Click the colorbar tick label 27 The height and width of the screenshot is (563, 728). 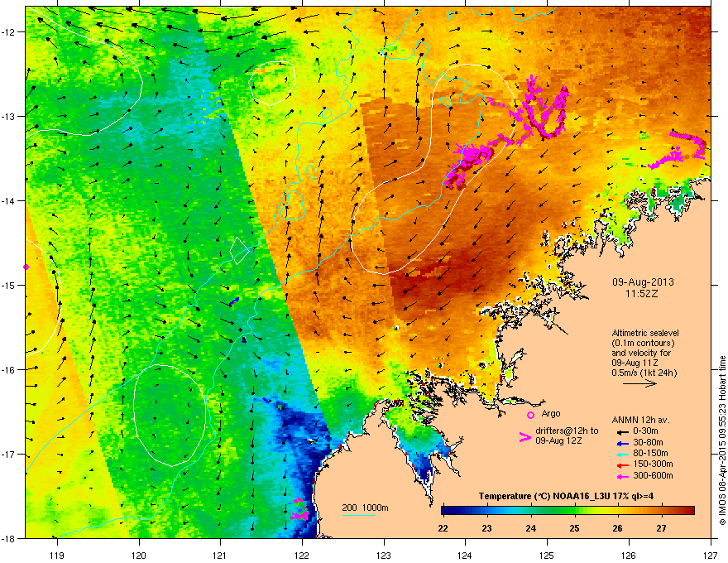point(662,528)
